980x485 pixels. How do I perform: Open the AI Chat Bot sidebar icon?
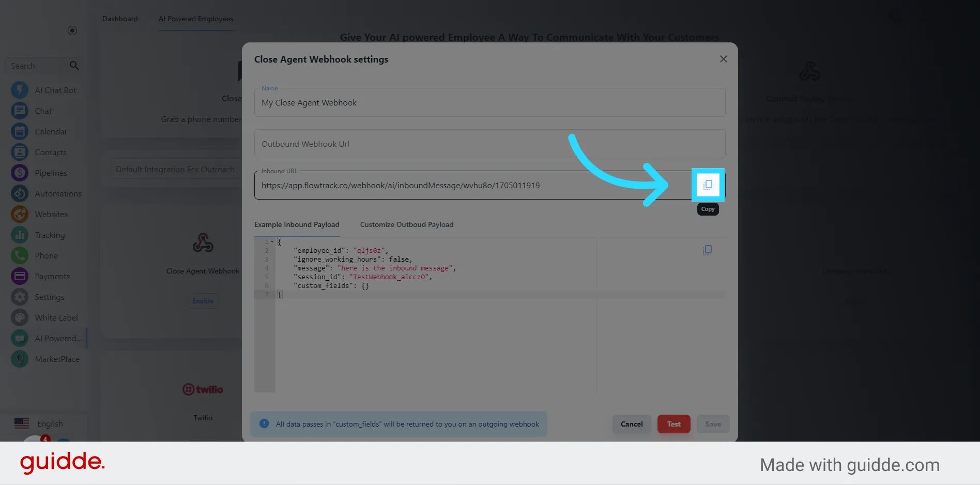point(20,90)
